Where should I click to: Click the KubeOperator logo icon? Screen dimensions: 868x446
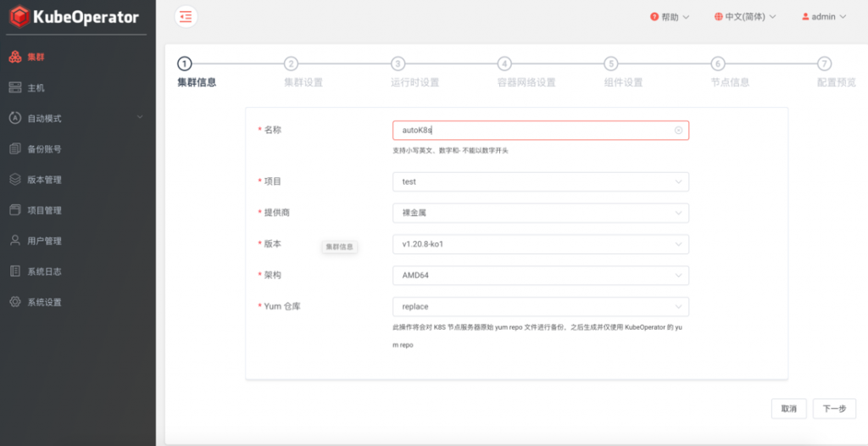pyautogui.click(x=19, y=17)
